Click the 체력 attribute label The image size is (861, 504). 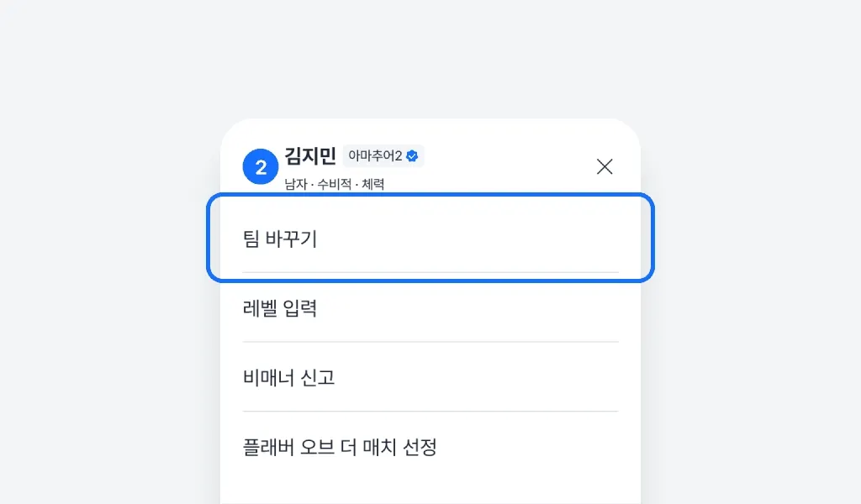pyautogui.click(x=373, y=183)
